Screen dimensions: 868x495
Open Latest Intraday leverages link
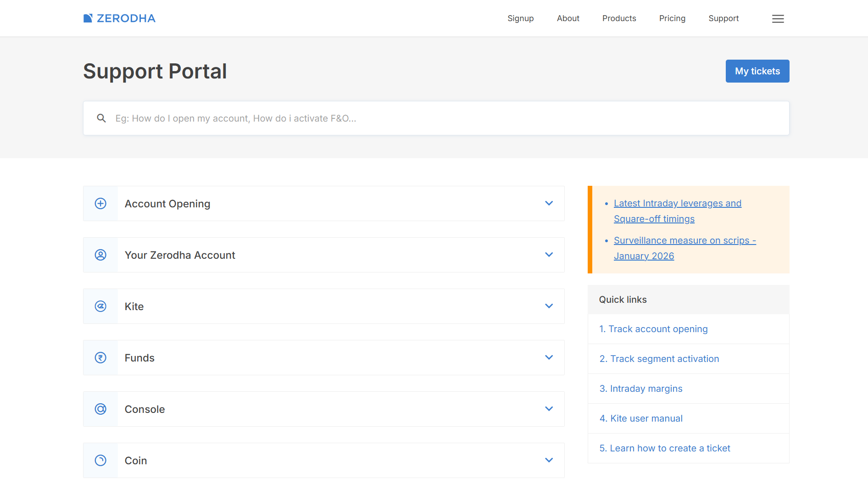click(678, 211)
